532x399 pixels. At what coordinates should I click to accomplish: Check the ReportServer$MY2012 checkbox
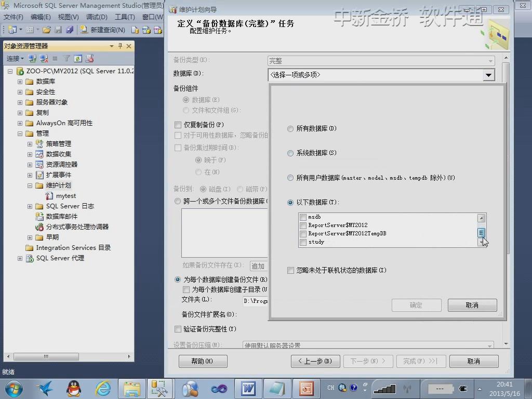click(303, 225)
